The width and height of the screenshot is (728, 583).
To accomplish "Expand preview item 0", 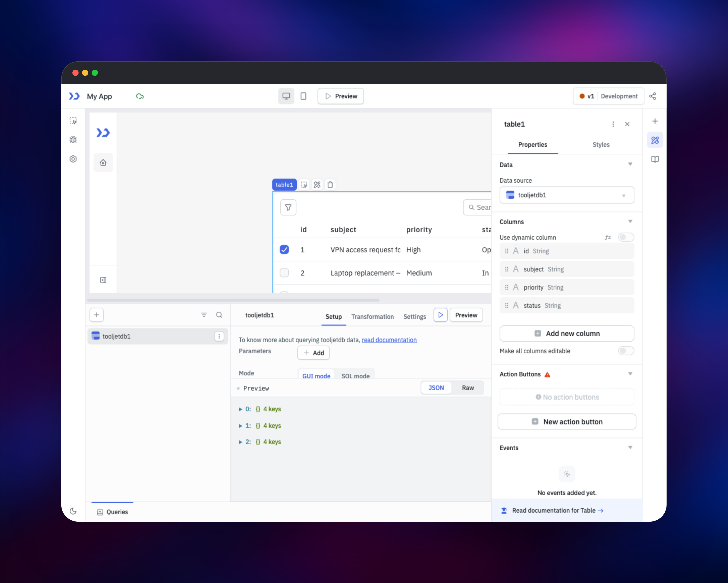I will (x=240, y=409).
